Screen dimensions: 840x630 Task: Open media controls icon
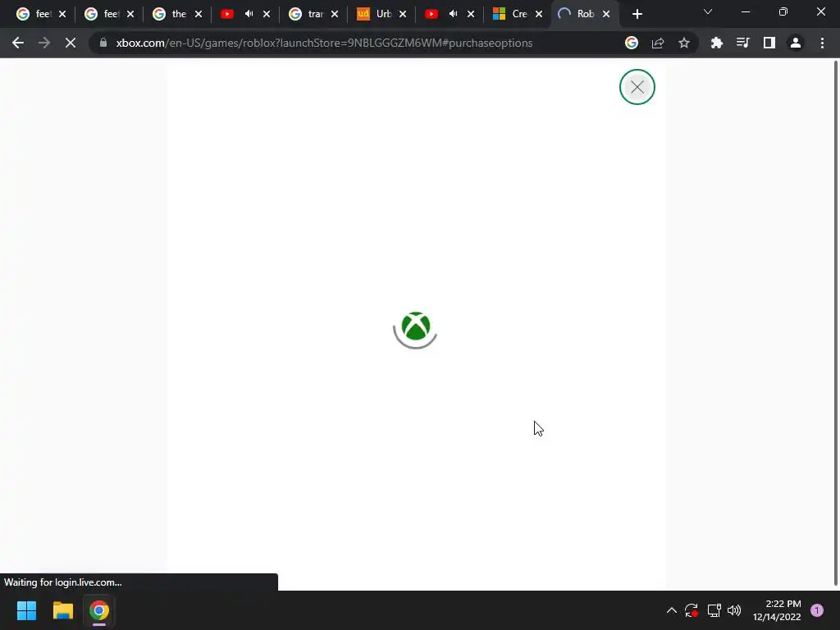[x=743, y=43]
